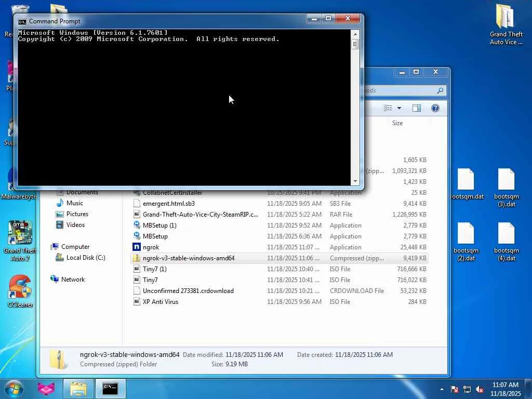This screenshot has width=532, height=399.
Task: Select the Command Prompt taskbar button
Action: 110,389
